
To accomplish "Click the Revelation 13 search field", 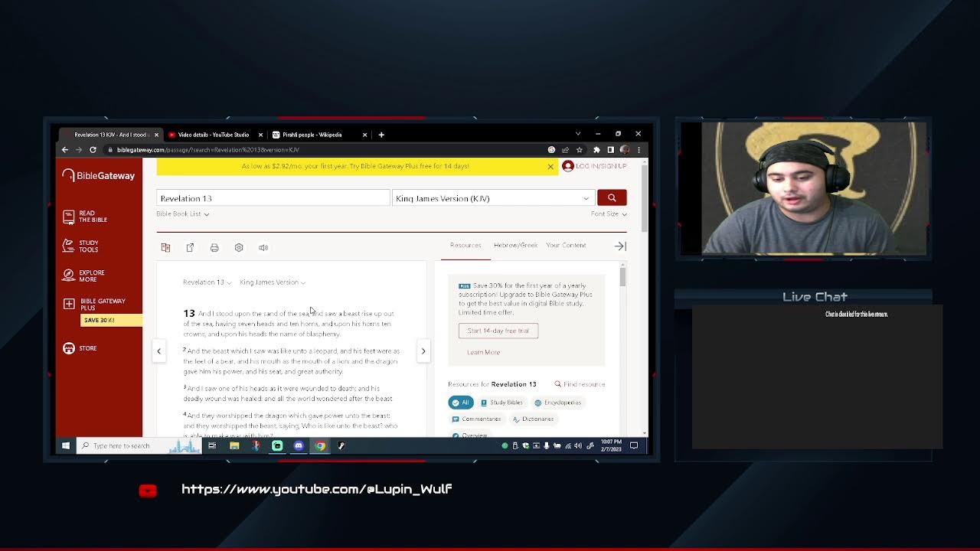I will pos(273,198).
